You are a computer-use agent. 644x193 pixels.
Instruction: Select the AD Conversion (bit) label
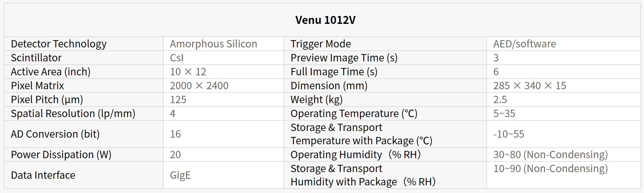click(55, 134)
